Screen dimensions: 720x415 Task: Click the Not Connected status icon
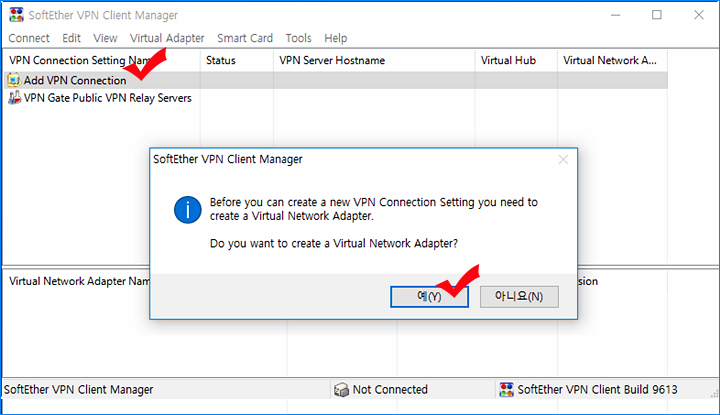[x=341, y=390]
